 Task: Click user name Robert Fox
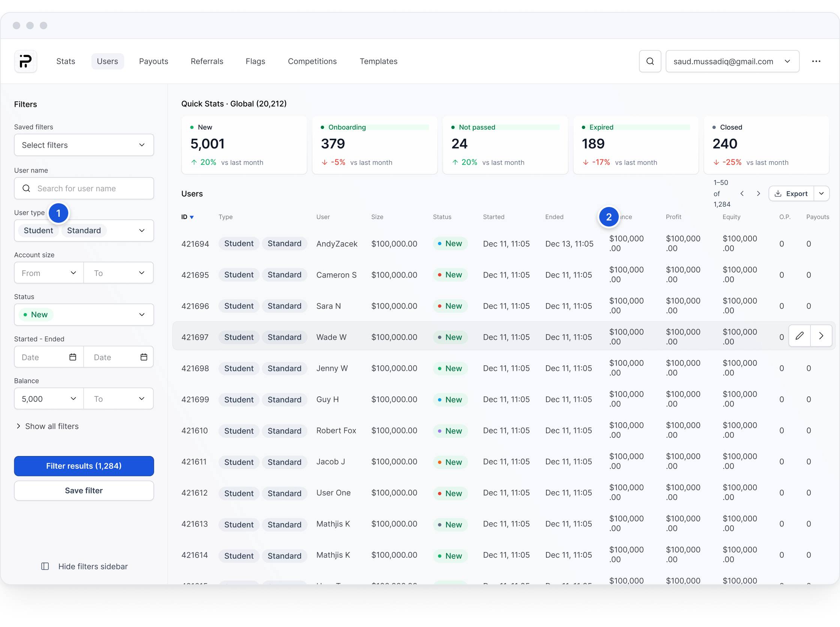click(x=336, y=430)
